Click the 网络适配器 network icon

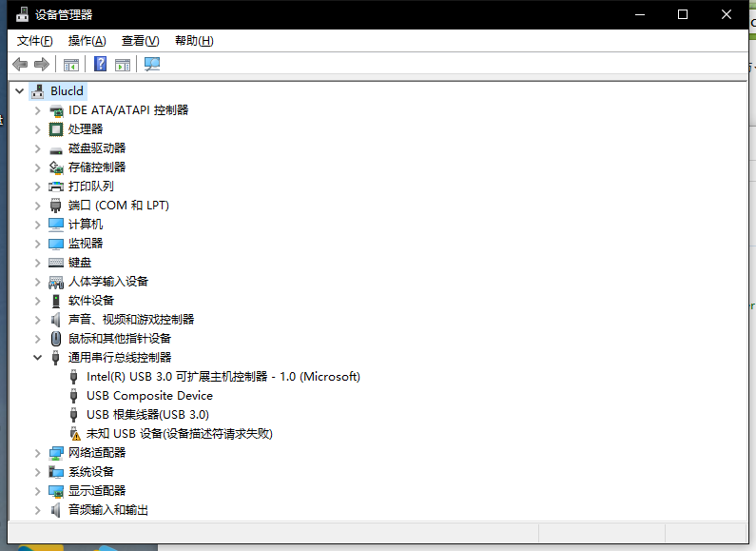tap(56, 453)
